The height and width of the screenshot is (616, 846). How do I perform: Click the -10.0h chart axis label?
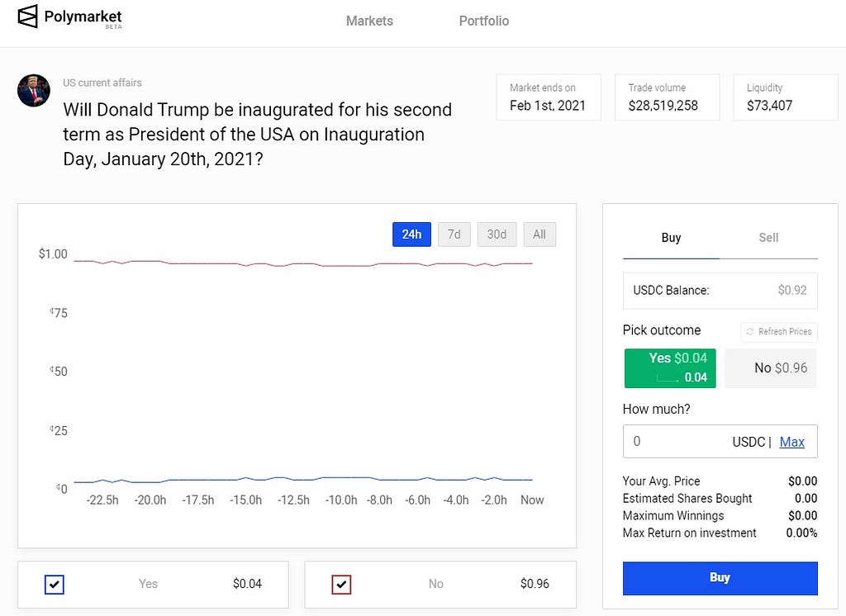coord(341,500)
